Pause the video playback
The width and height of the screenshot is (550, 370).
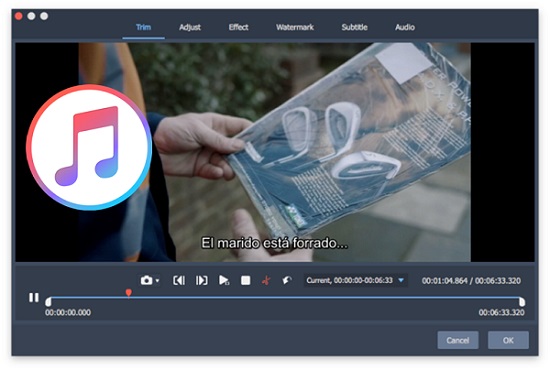point(34,297)
